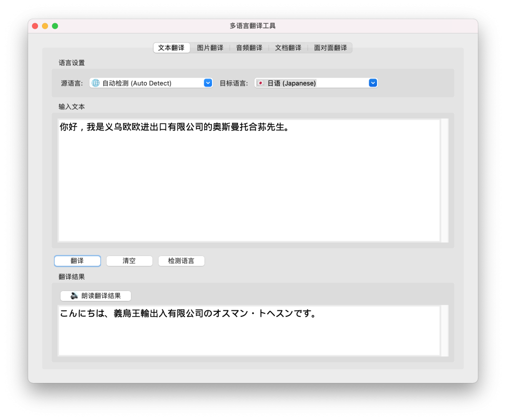
Task: Open the 自动检测 (Auto Detect) combo box
Action: [x=148, y=83]
